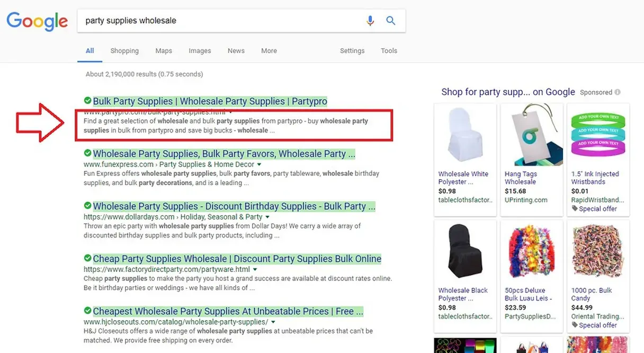This screenshot has width=644, height=353.
Task: Switch to the Shopping tab
Action: pos(124,50)
